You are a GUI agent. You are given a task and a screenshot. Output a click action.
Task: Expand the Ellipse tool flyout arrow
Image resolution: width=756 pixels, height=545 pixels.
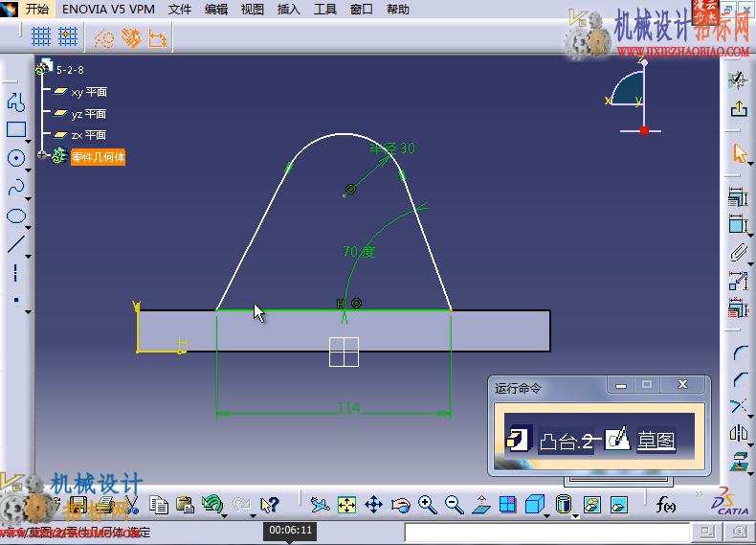[29, 227]
